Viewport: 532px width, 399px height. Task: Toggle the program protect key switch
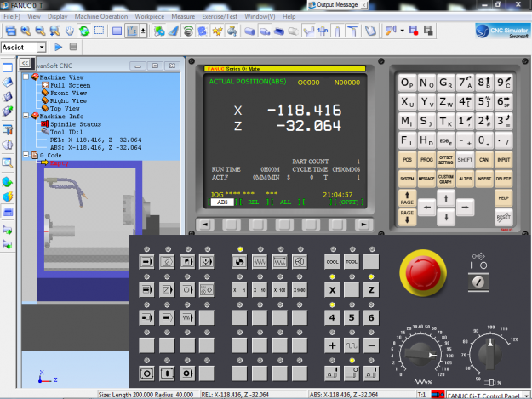[478, 282]
